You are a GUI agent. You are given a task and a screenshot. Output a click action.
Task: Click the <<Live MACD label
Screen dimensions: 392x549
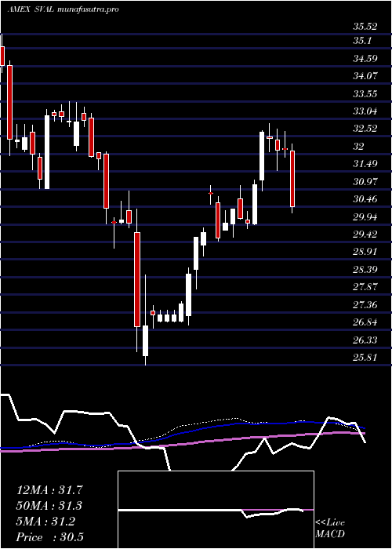pos(330,529)
